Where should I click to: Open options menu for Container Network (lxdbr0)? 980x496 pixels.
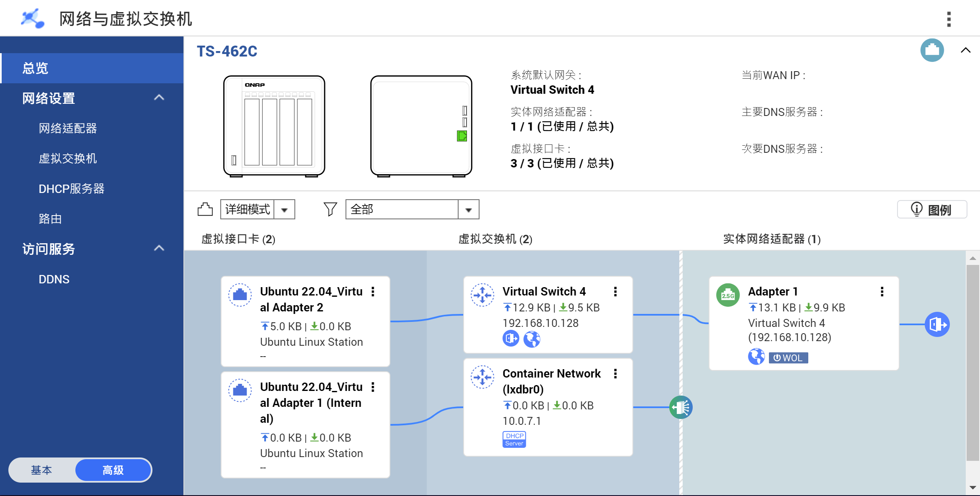pos(615,374)
